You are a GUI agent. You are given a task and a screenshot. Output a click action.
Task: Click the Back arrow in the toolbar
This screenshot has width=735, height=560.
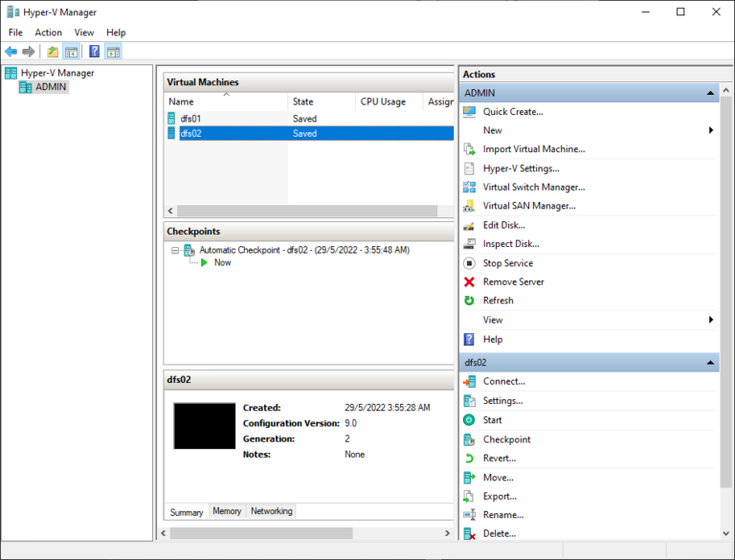point(11,52)
